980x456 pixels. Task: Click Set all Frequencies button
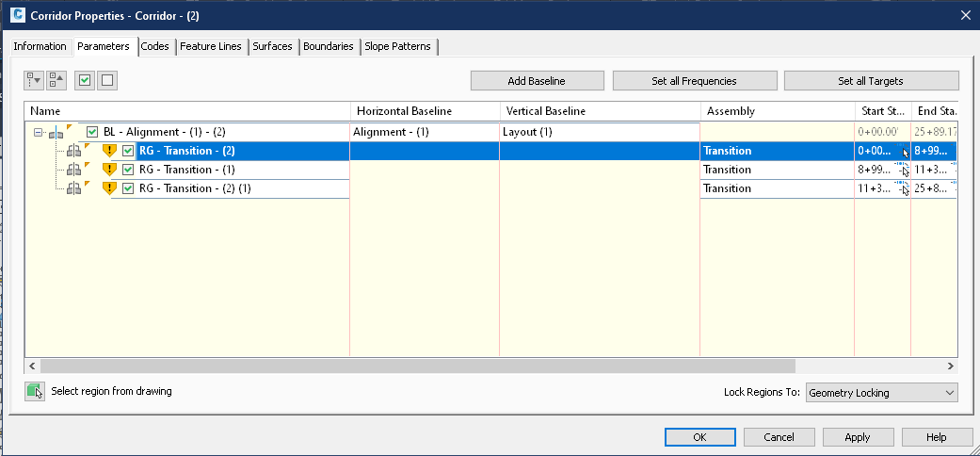[x=695, y=81]
